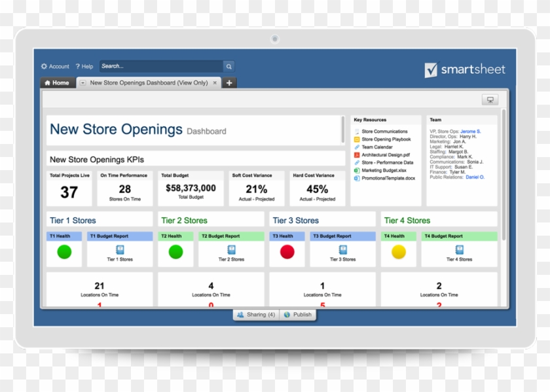Open the Tier 1 Stores budget report icon
The height and width of the screenshot is (392, 550).
pos(120,249)
